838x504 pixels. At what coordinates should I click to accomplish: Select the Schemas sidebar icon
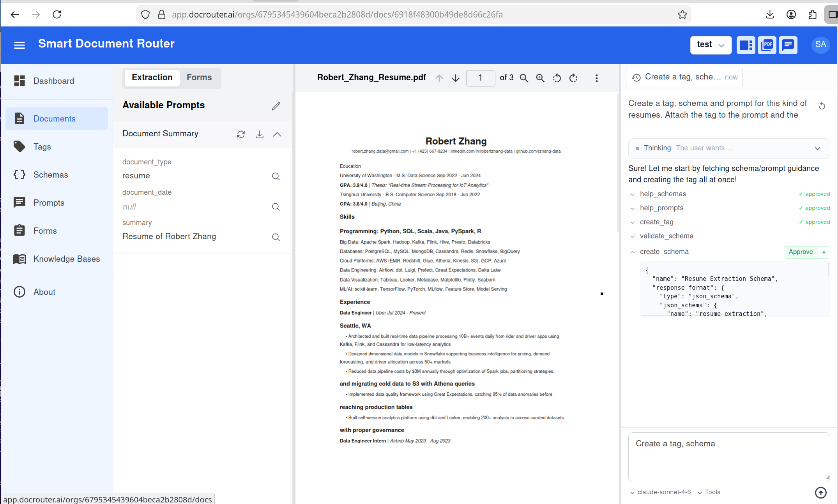pos(19,174)
